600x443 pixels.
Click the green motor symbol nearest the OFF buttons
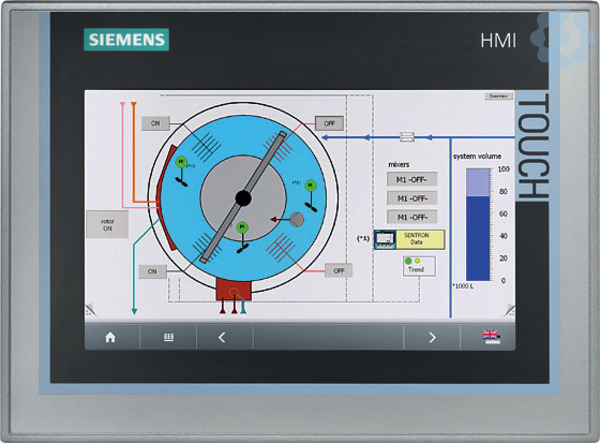click(311, 185)
